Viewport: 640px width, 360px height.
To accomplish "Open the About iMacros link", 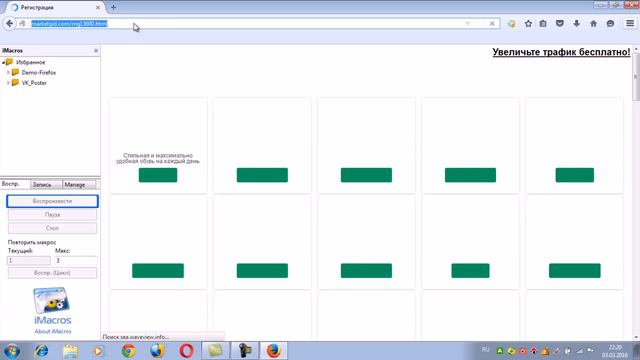I will tap(53, 331).
